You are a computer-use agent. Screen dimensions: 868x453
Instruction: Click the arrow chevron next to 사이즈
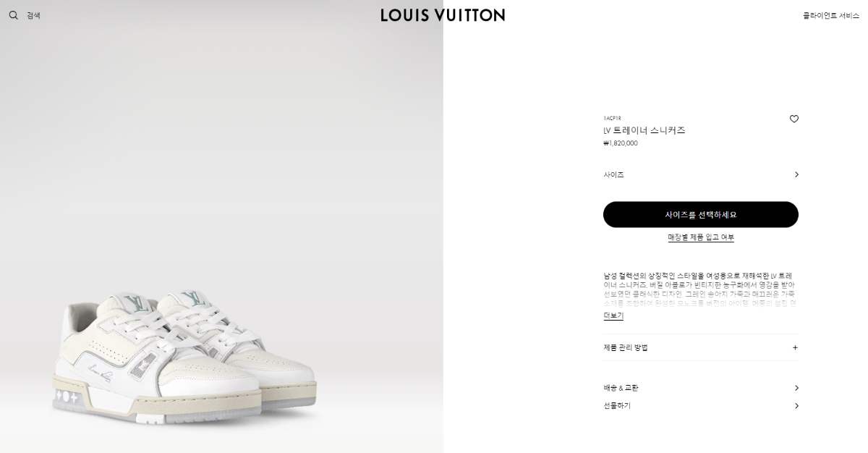point(796,174)
